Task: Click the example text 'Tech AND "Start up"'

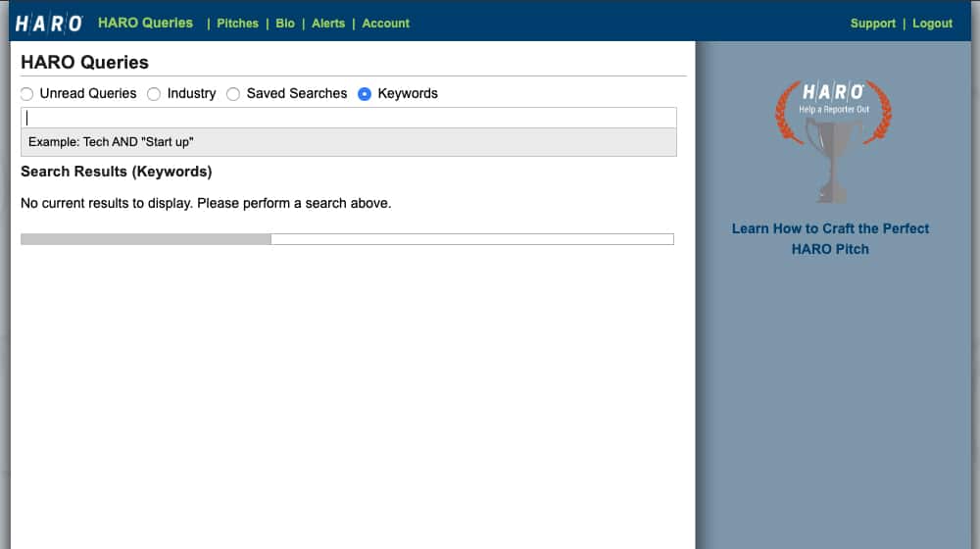Action: [x=138, y=142]
